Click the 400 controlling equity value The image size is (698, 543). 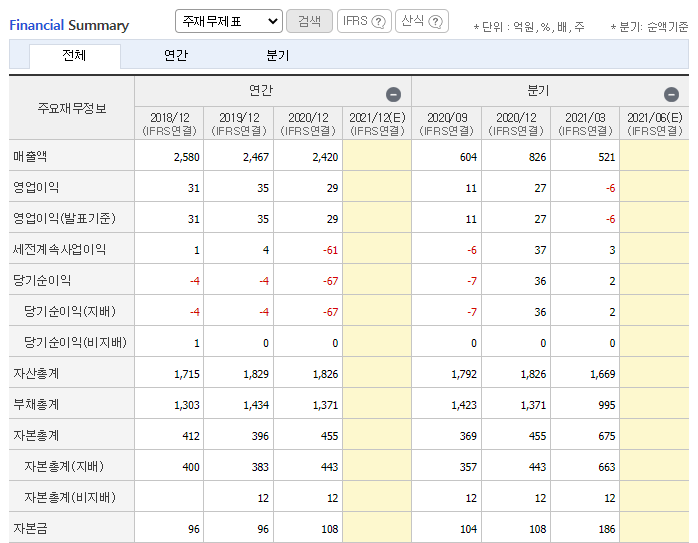(x=191, y=467)
